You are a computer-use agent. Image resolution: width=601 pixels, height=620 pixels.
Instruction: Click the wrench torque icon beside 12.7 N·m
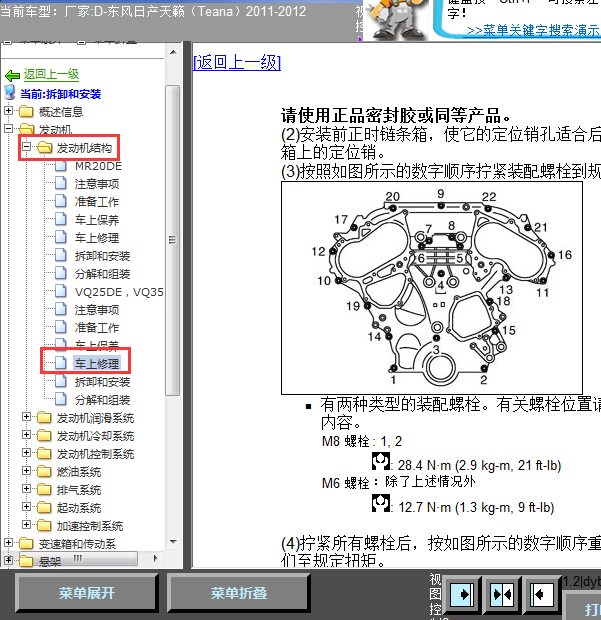[381, 503]
